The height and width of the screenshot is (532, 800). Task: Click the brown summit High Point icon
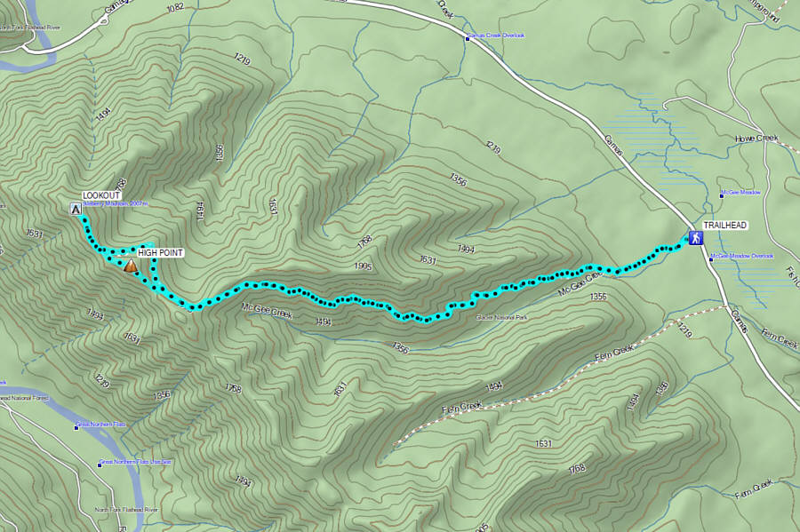pyautogui.click(x=130, y=266)
